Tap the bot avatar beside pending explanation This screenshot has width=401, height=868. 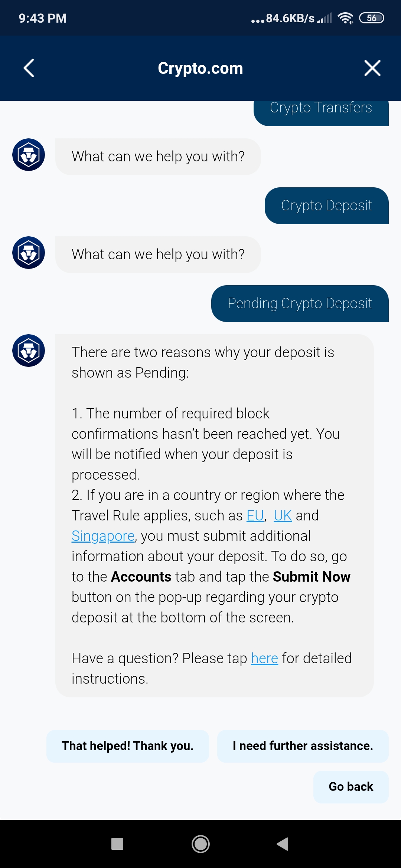click(29, 351)
